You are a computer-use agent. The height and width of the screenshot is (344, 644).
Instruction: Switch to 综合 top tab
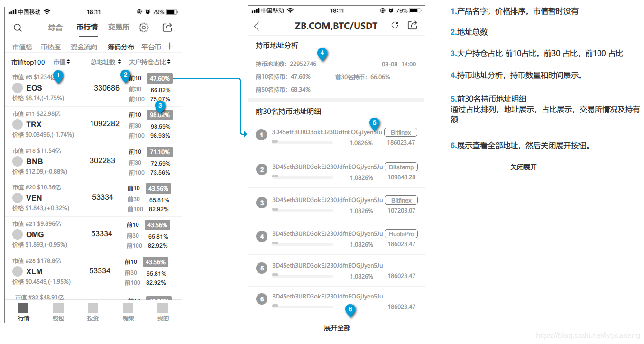pyautogui.click(x=55, y=28)
